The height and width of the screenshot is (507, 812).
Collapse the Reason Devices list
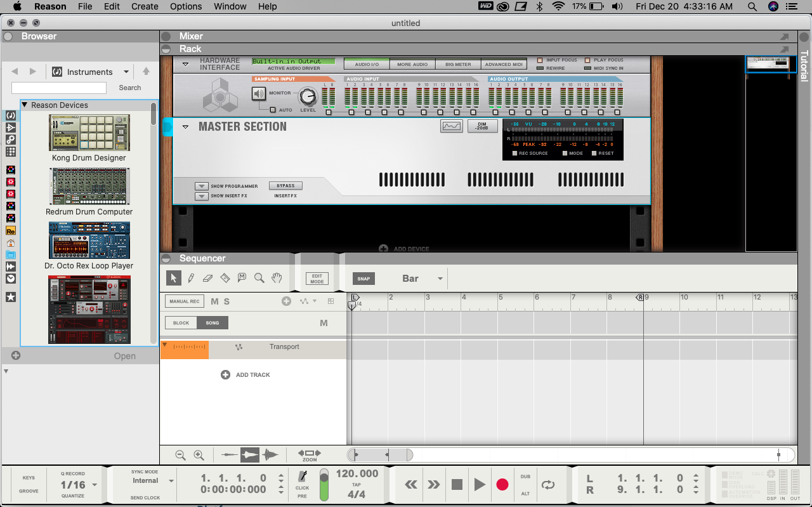(25, 105)
